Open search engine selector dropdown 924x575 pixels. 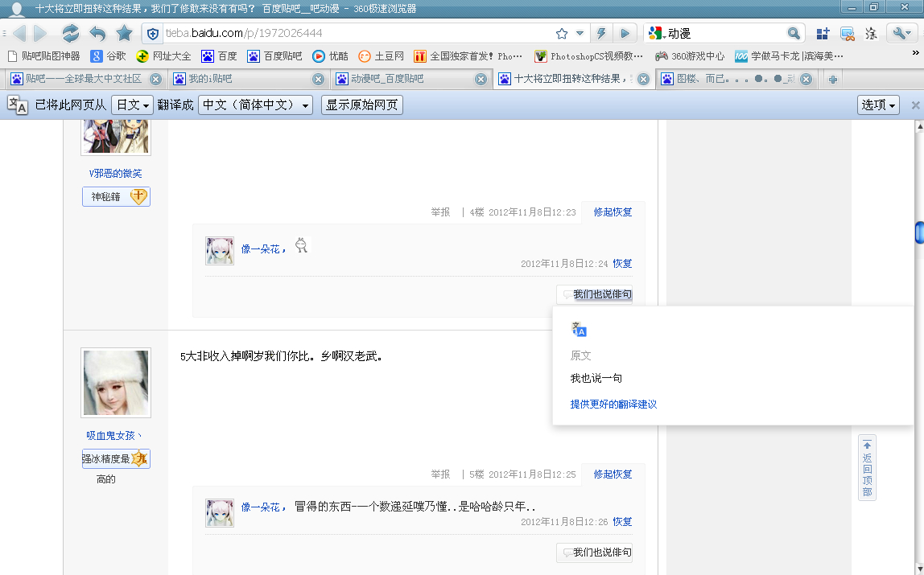pos(657,34)
